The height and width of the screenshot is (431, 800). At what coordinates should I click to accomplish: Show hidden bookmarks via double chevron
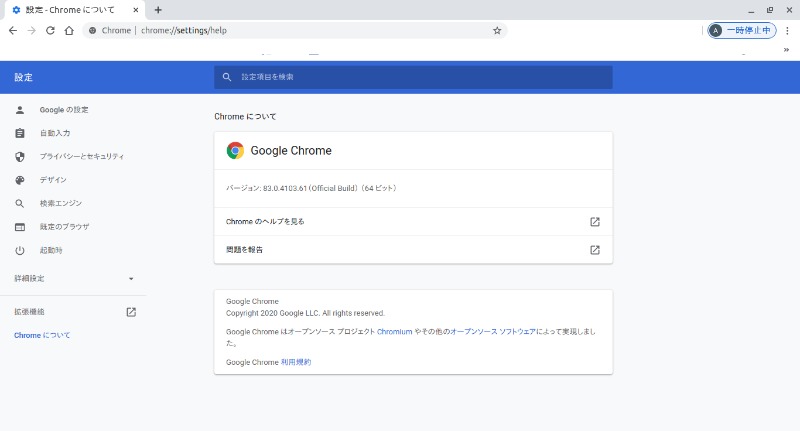786,49
